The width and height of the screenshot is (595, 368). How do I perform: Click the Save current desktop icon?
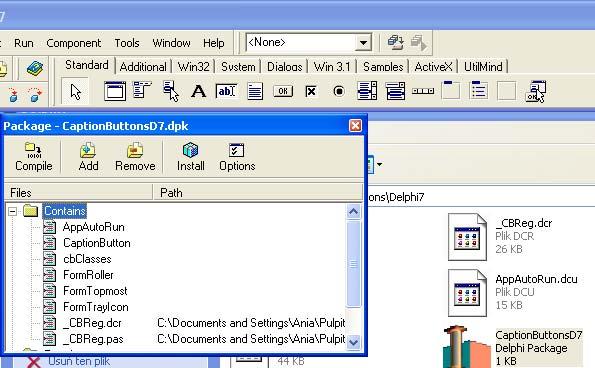395,42
